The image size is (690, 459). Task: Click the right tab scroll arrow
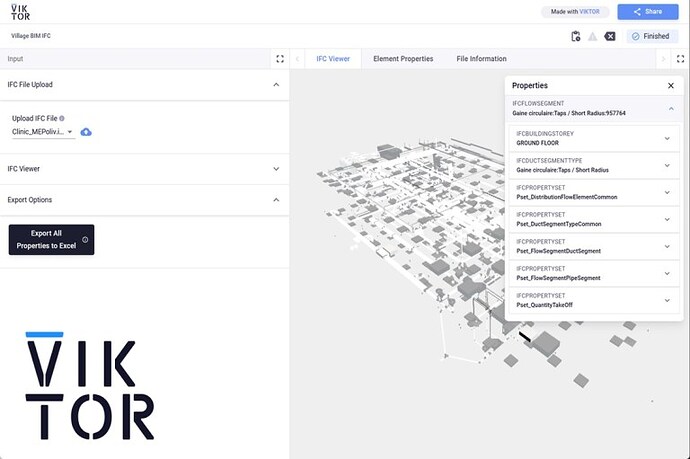point(663,59)
